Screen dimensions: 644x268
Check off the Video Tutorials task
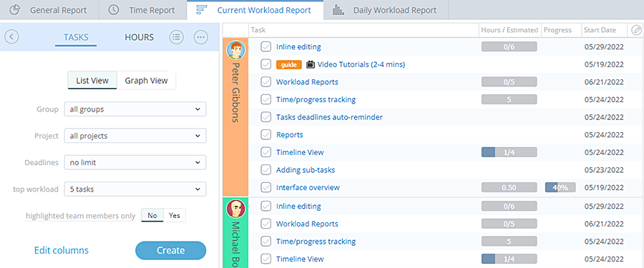click(x=266, y=64)
